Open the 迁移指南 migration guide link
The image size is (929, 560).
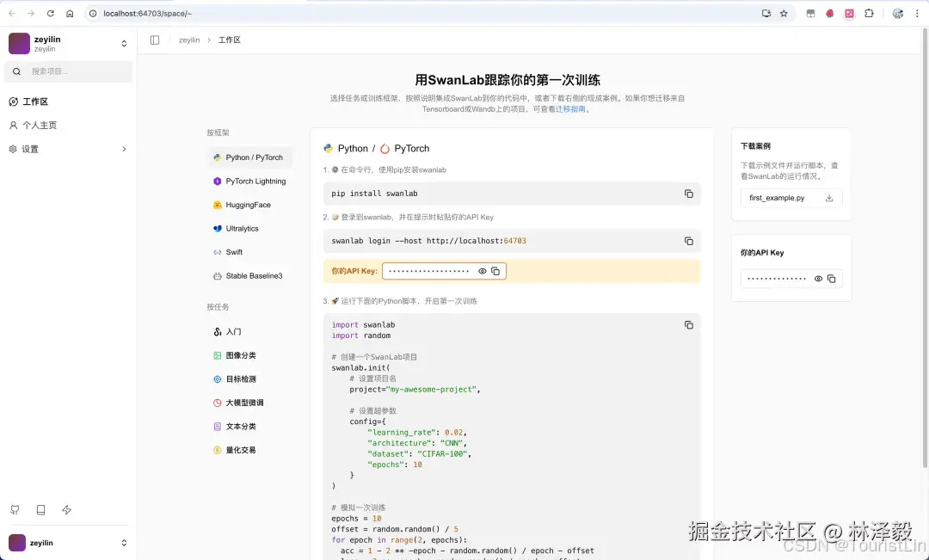pyautogui.click(x=570, y=109)
